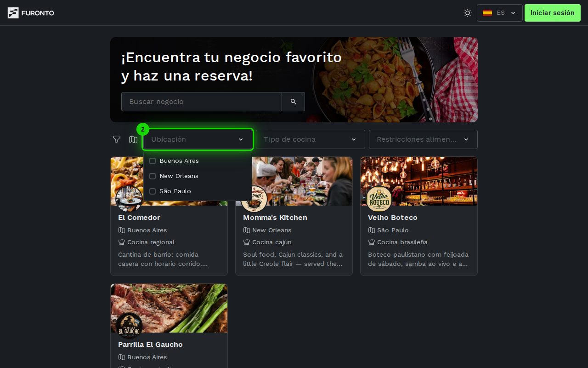The height and width of the screenshot is (368, 588).
Task: Click the Parrilla El Gaucho round logo
Action: [129, 326]
